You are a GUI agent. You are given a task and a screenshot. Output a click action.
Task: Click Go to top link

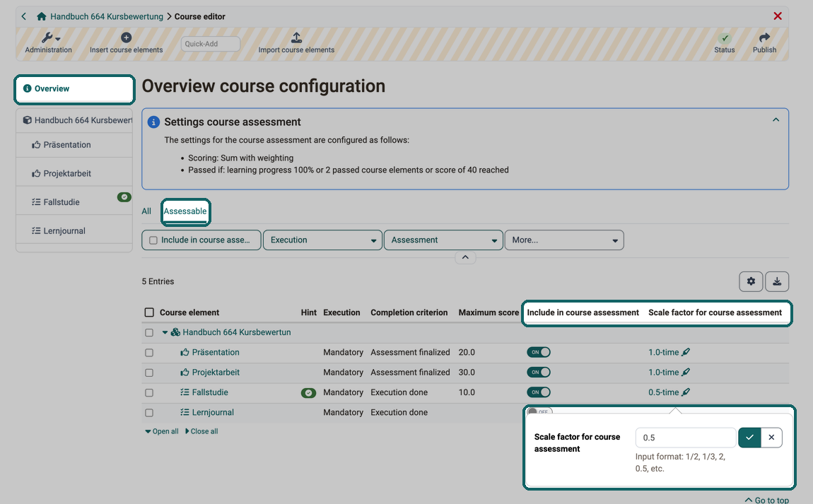767,500
